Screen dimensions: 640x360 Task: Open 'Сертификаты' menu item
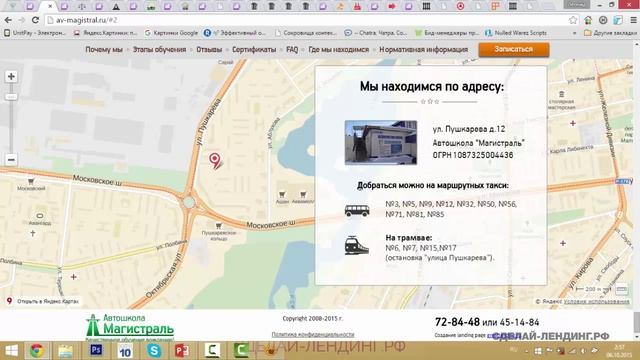254,49
